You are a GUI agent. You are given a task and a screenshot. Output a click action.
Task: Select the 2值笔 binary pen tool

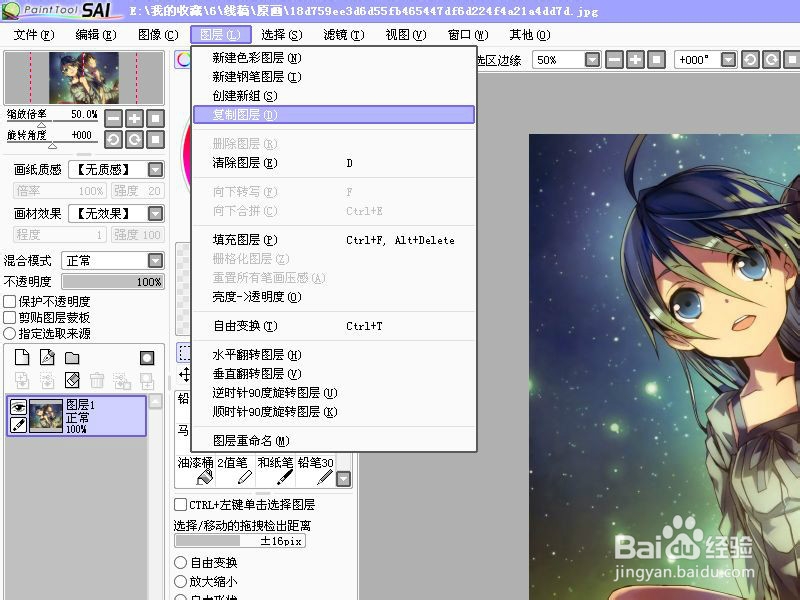pyautogui.click(x=235, y=470)
